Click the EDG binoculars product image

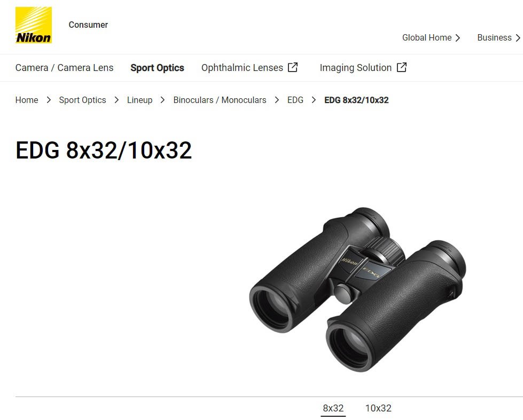click(357, 289)
